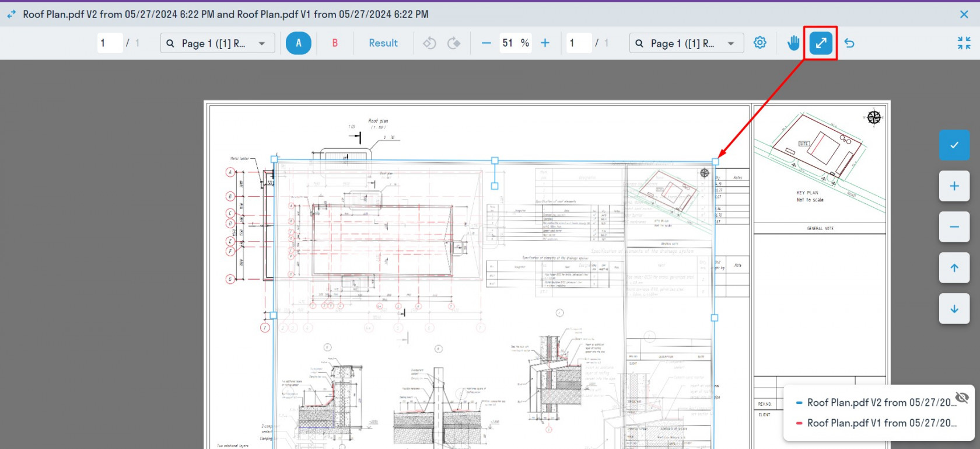
Task: Open comparison settings gear
Action: pyautogui.click(x=759, y=43)
